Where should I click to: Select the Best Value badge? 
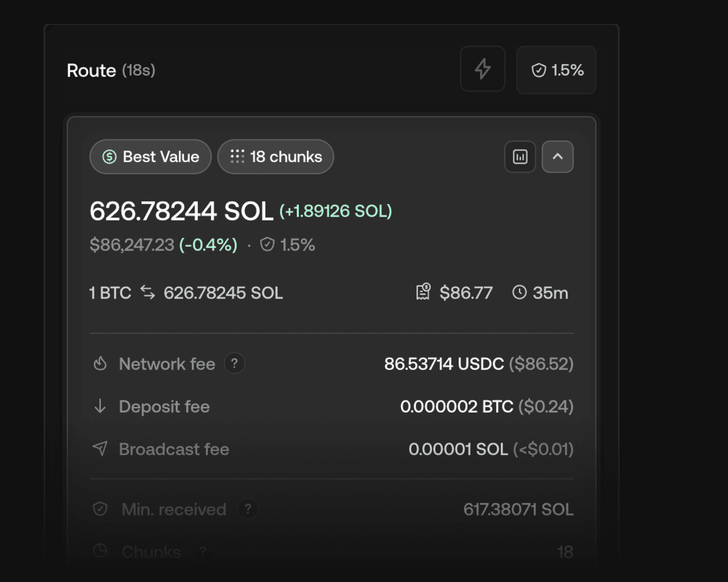[150, 157]
